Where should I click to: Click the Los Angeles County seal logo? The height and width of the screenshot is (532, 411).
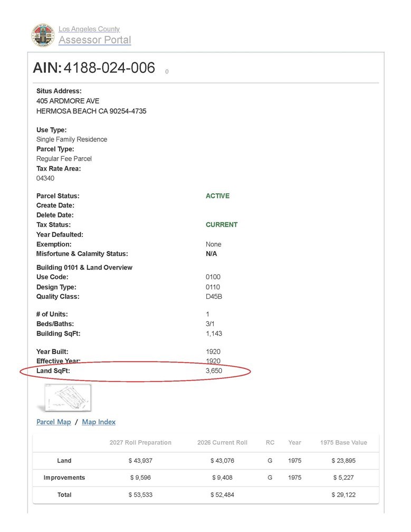click(43, 35)
